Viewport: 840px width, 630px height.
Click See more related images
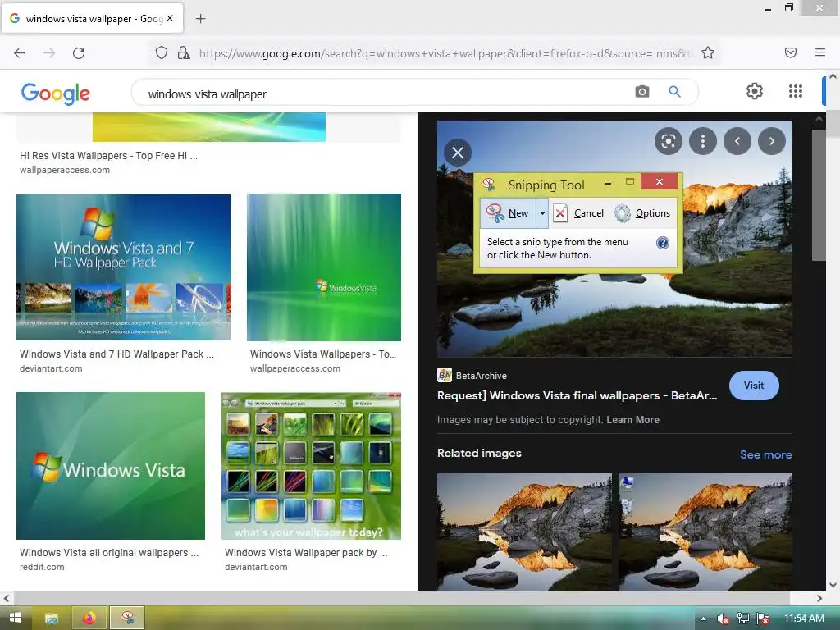[765, 454]
